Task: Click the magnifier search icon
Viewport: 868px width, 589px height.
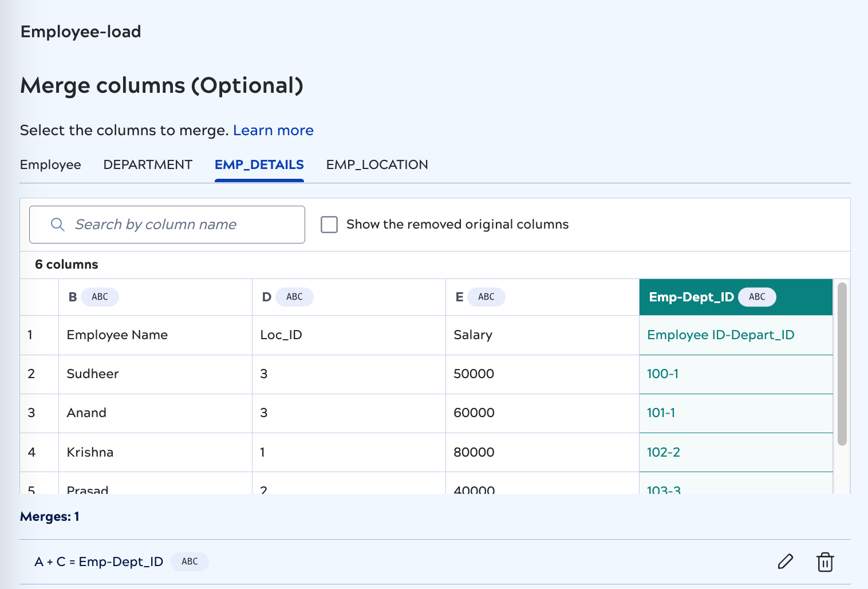Action: pos(57,225)
